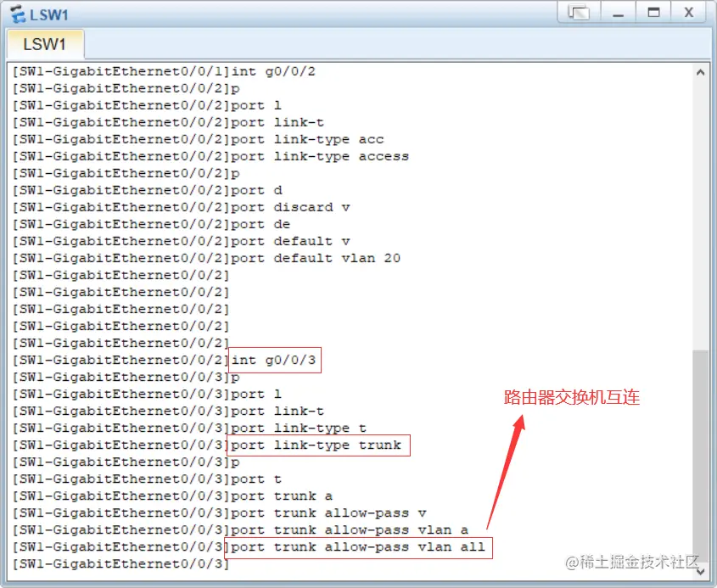Switch to the LSW1 terminal tab
Viewport: 717px width, 588px height.
(x=45, y=43)
